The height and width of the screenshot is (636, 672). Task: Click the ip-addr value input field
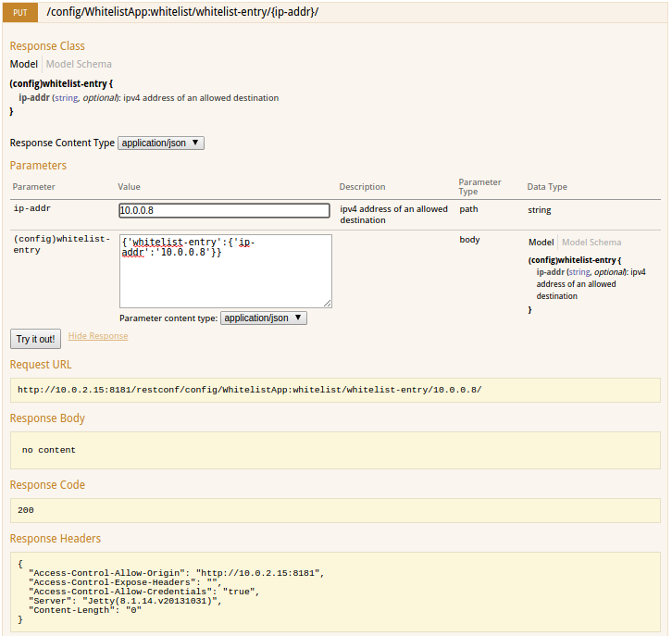[x=224, y=210]
